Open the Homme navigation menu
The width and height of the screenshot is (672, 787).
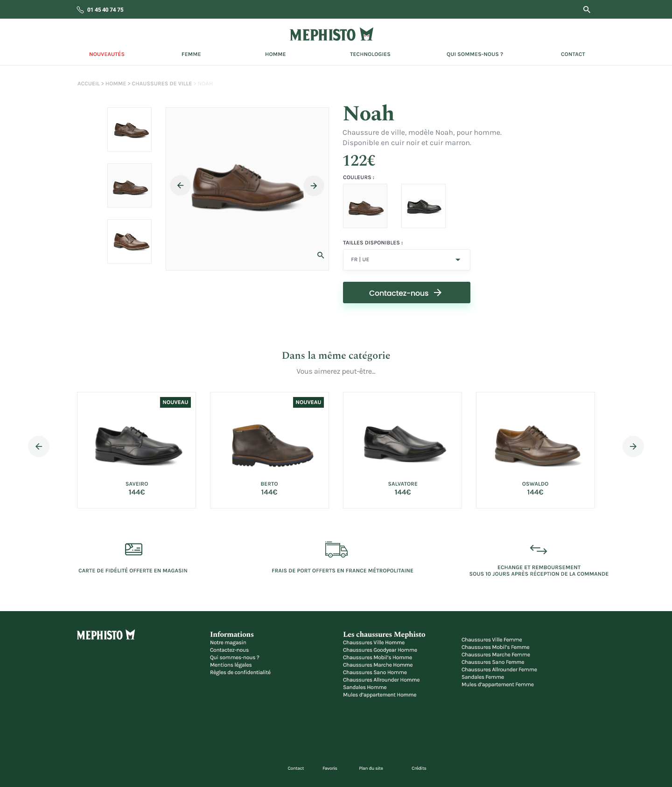(x=275, y=54)
